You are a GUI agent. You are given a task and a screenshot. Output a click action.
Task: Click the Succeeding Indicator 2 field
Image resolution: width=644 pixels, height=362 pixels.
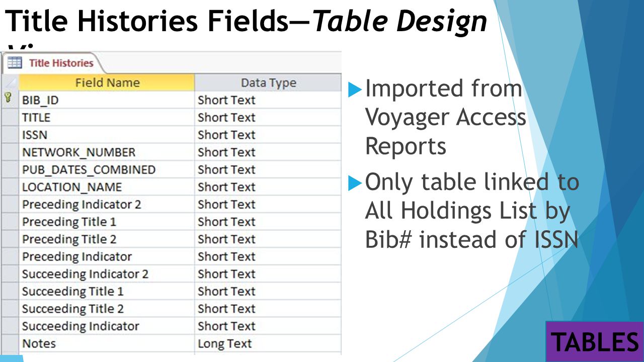coord(107,274)
